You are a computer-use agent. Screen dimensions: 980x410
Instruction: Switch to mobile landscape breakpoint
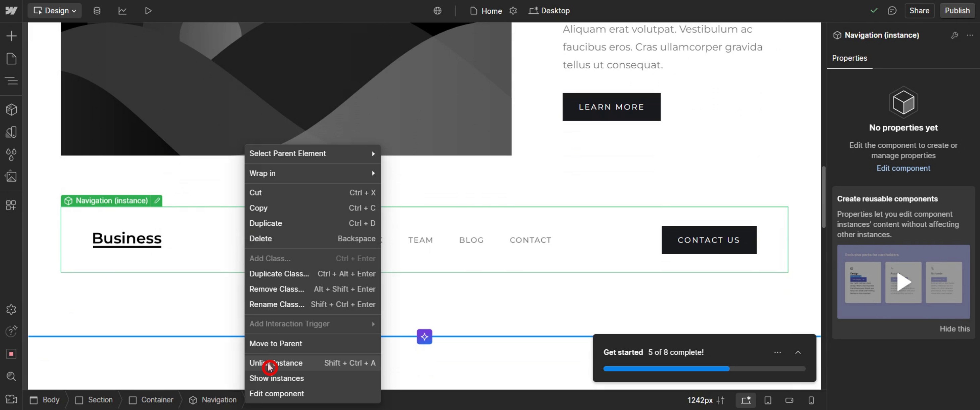coord(790,400)
